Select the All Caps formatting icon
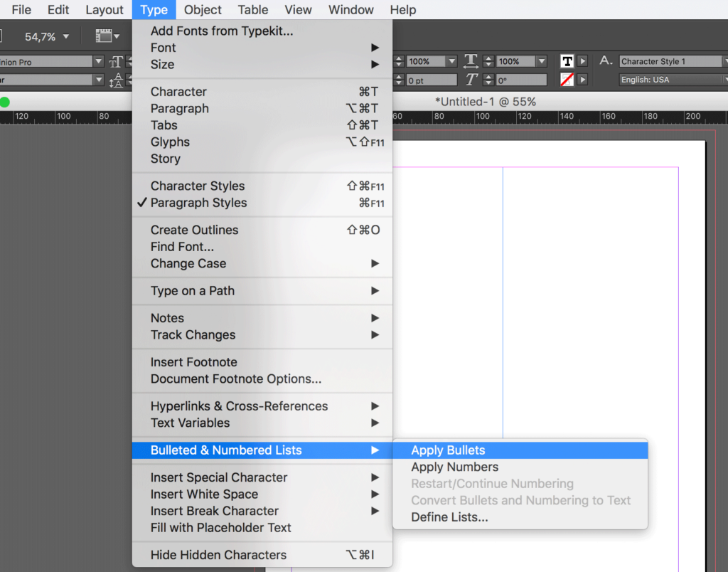The image size is (728, 572). (x=567, y=60)
